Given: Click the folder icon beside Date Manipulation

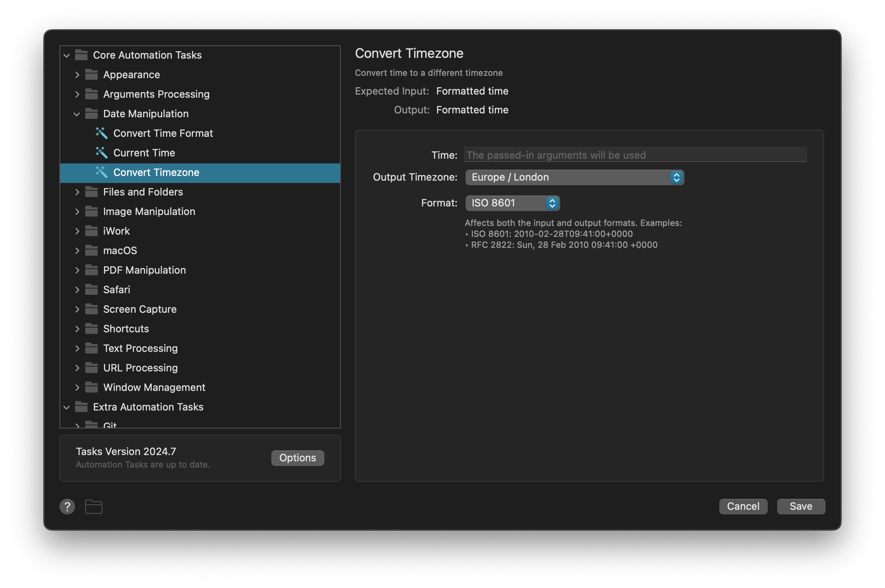Looking at the screenshot, I should pyautogui.click(x=91, y=113).
